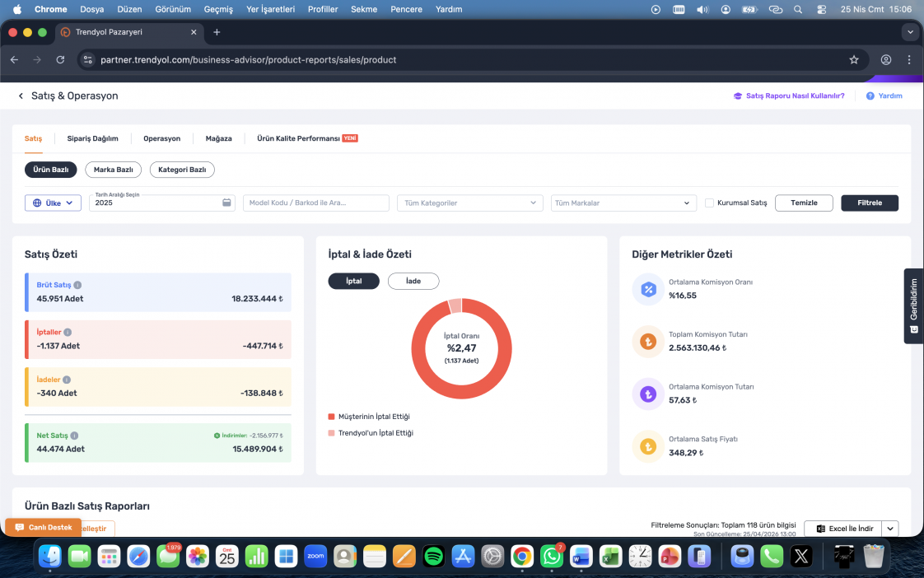Open a new browser tab
Image resolution: width=924 pixels, height=578 pixels.
coord(217,32)
